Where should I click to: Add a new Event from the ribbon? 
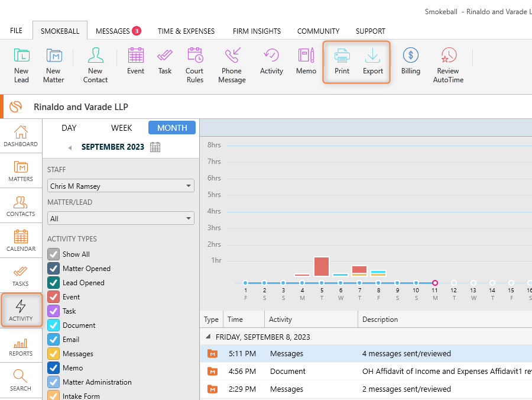pyautogui.click(x=136, y=61)
